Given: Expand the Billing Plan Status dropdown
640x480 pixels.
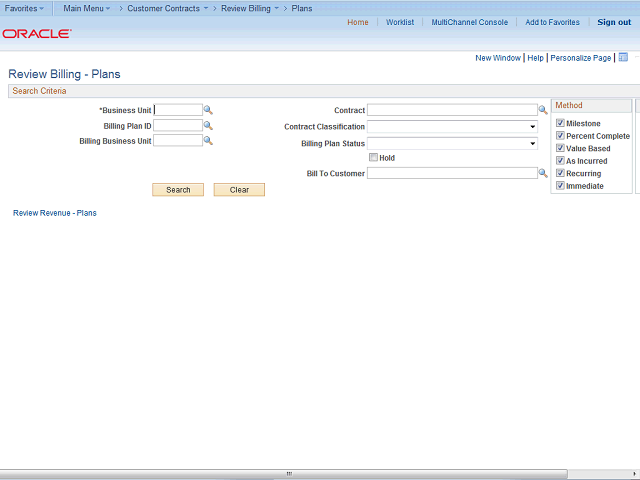Looking at the screenshot, I should (x=452, y=143).
